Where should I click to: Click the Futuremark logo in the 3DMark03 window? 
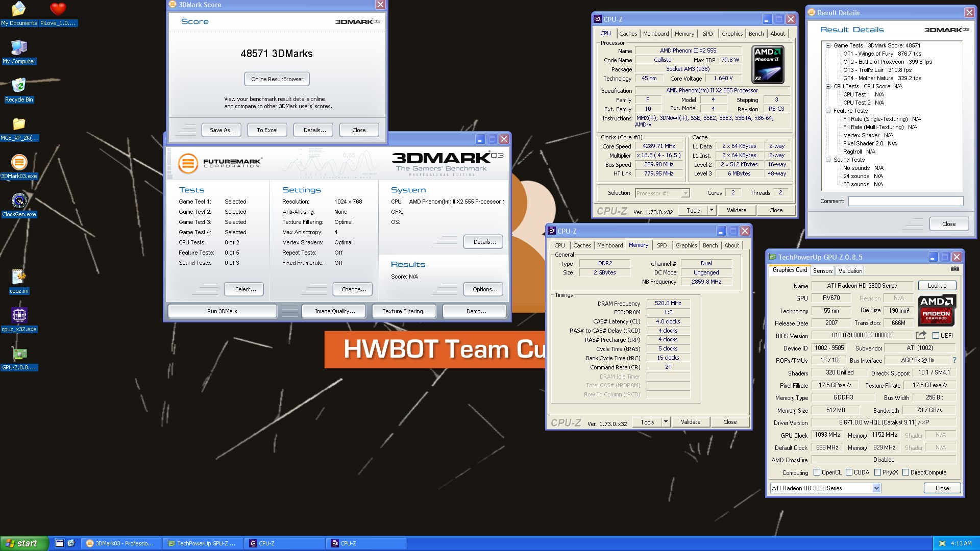[x=219, y=163]
